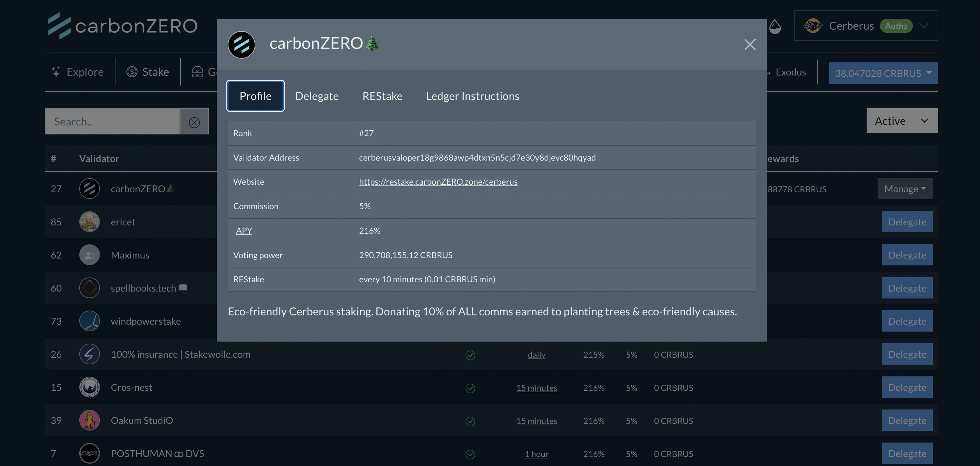Screen dimensions: 980x466
Task: Click the carbonZERO name in the validator list
Action: 142,189
